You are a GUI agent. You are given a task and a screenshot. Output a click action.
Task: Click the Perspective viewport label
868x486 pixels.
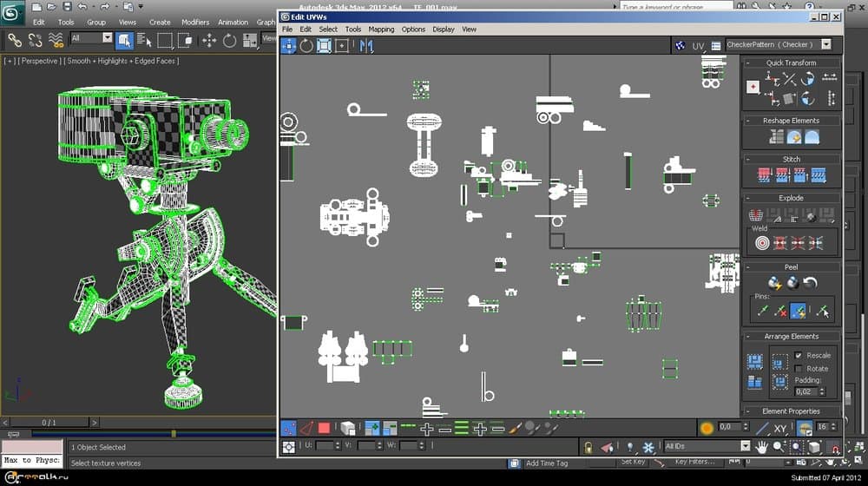coord(39,61)
